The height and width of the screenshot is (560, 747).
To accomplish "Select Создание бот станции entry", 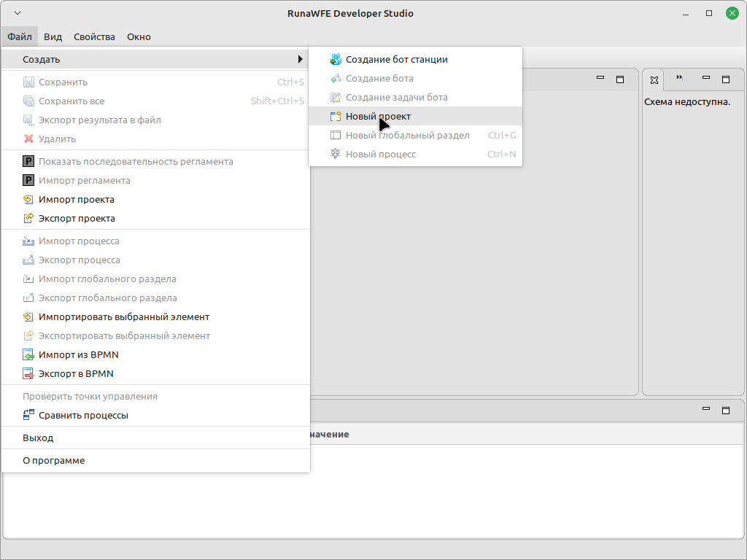I will click(x=415, y=60).
